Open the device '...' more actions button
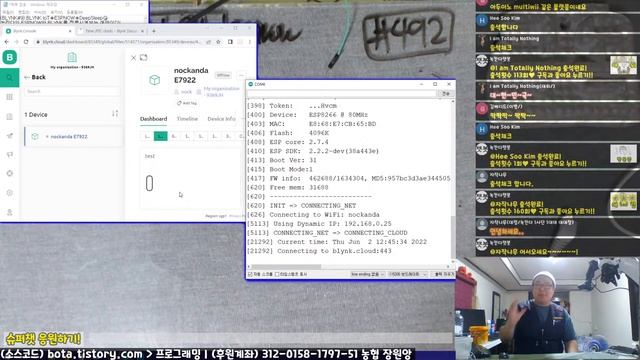This screenshot has height=360, width=640. (241, 76)
